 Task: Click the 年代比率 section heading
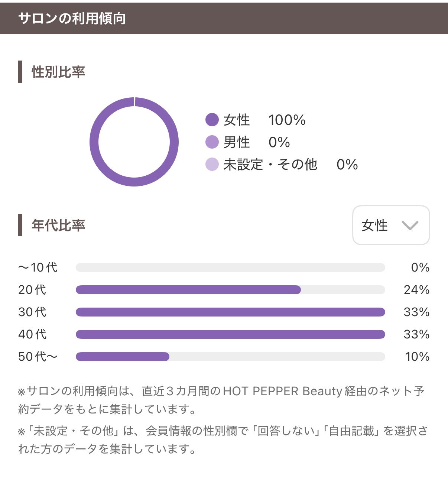tap(58, 225)
